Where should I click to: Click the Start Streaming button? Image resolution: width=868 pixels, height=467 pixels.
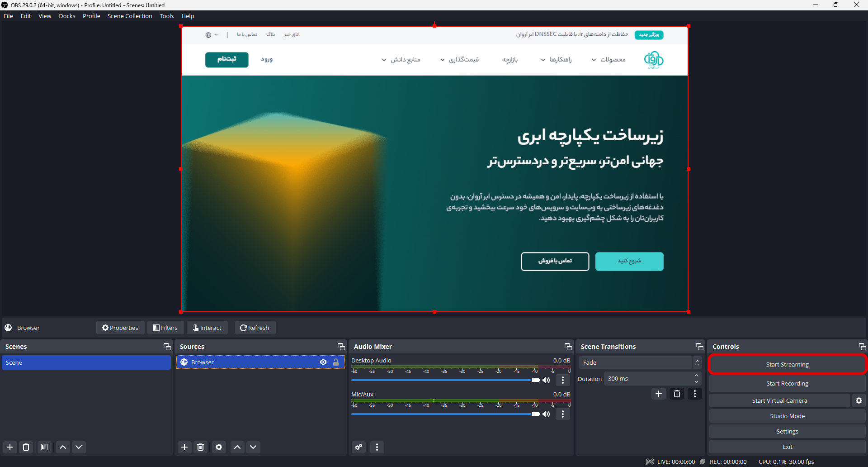pyautogui.click(x=787, y=364)
